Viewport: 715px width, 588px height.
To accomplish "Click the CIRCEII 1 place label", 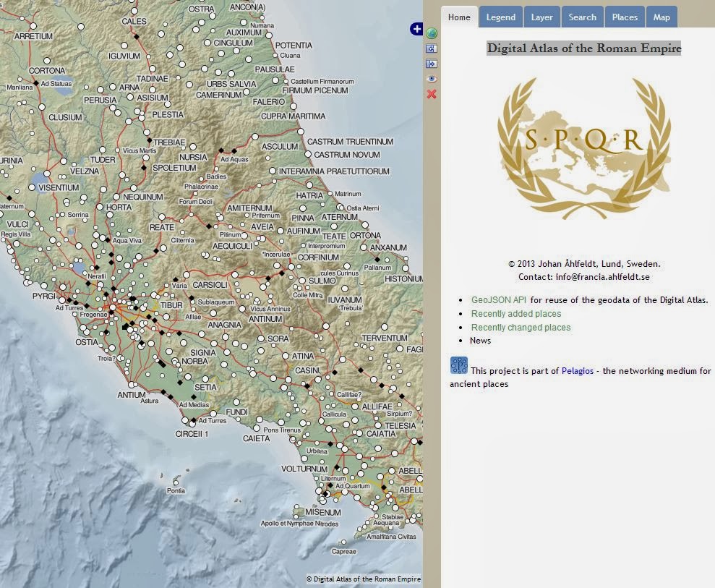I will 192,434.
